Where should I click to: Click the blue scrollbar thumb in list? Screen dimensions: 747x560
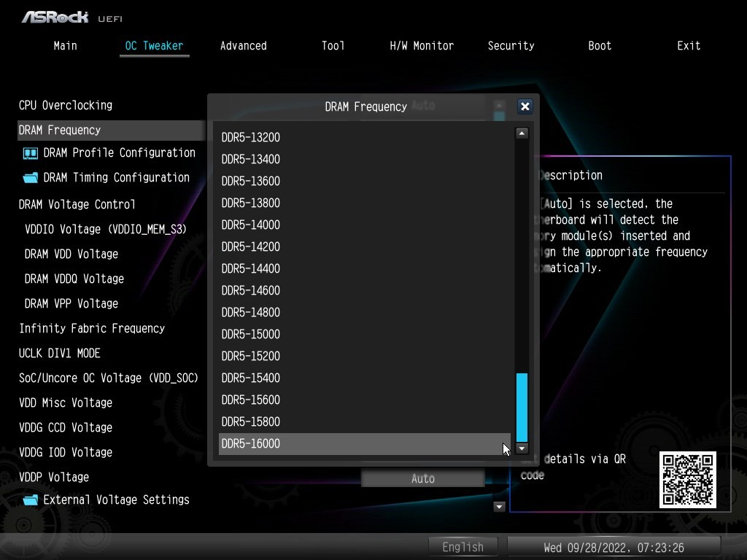[522, 407]
